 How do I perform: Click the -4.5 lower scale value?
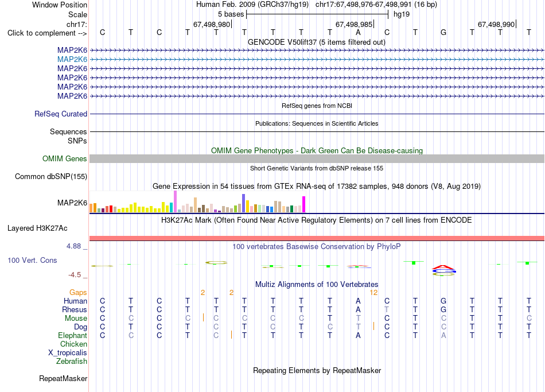[x=75, y=275]
